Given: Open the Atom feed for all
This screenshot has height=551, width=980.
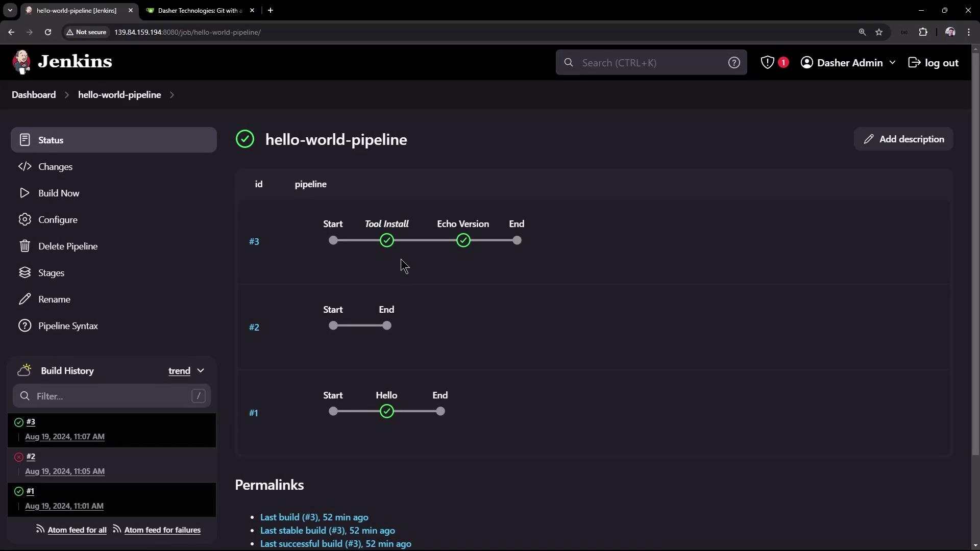Looking at the screenshot, I should [x=77, y=530].
